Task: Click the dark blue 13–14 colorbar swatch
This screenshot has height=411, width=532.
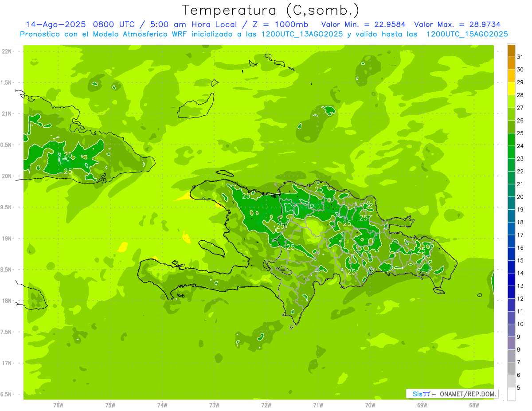Action: coord(511,279)
